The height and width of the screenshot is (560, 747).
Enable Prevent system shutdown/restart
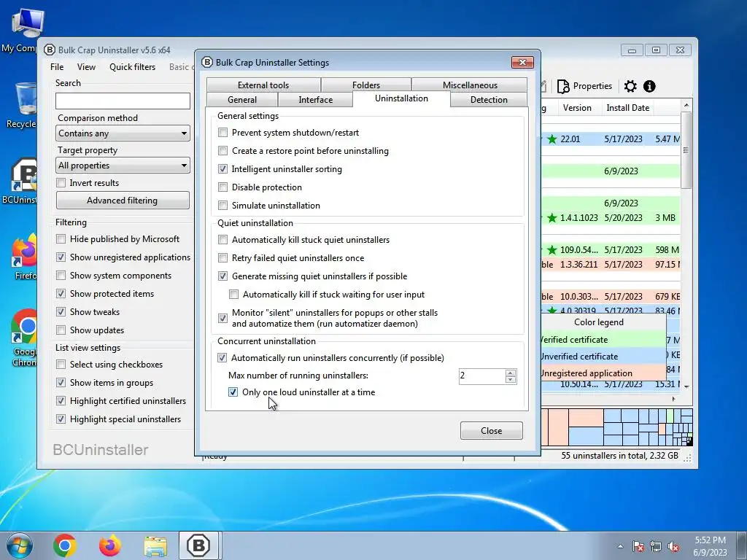pyautogui.click(x=222, y=133)
